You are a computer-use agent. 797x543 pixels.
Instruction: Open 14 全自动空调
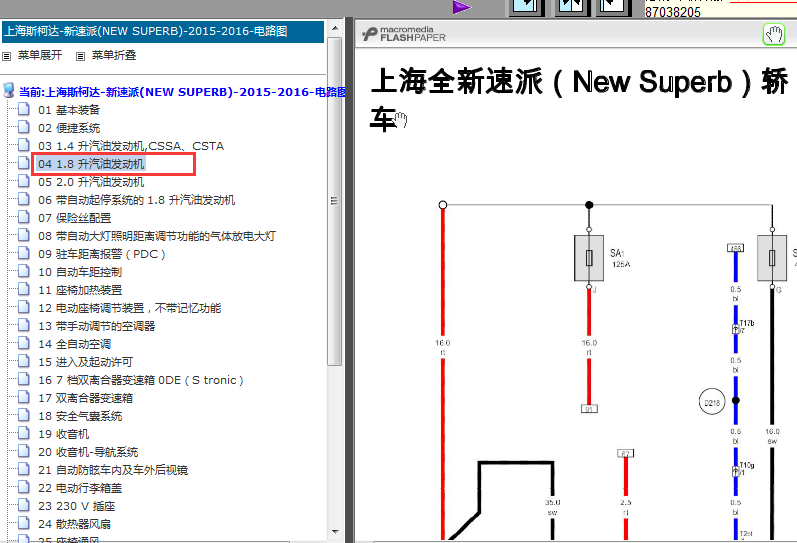pyautogui.click(x=75, y=344)
